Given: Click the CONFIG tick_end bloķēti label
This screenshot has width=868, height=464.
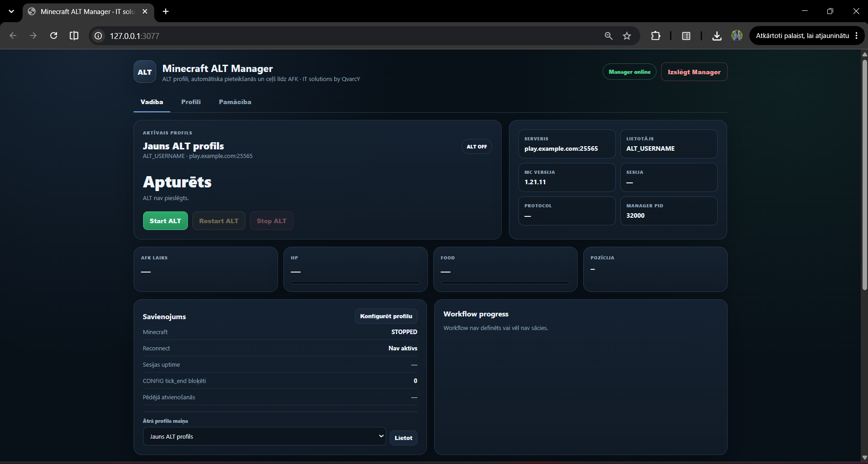Looking at the screenshot, I should tap(174, 381).
